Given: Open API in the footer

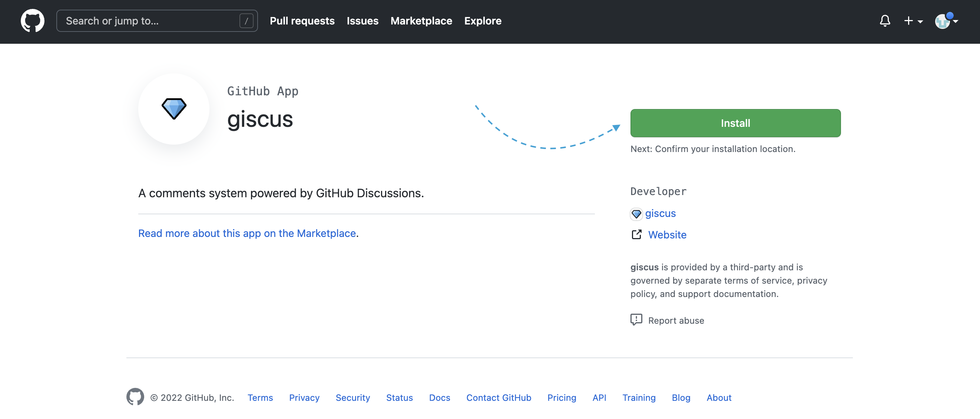Looking at the screenshot, I should pyautogui.click(x=599, y=397).
